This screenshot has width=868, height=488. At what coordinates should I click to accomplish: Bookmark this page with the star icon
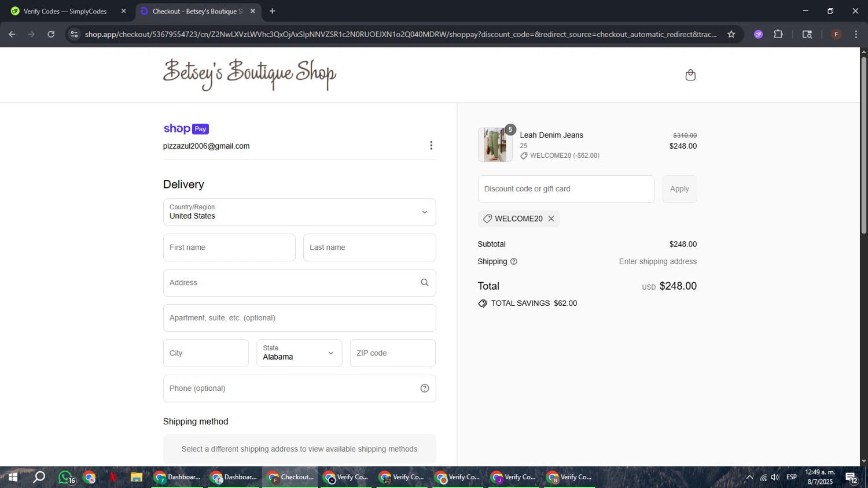click(x=731, y=34)
